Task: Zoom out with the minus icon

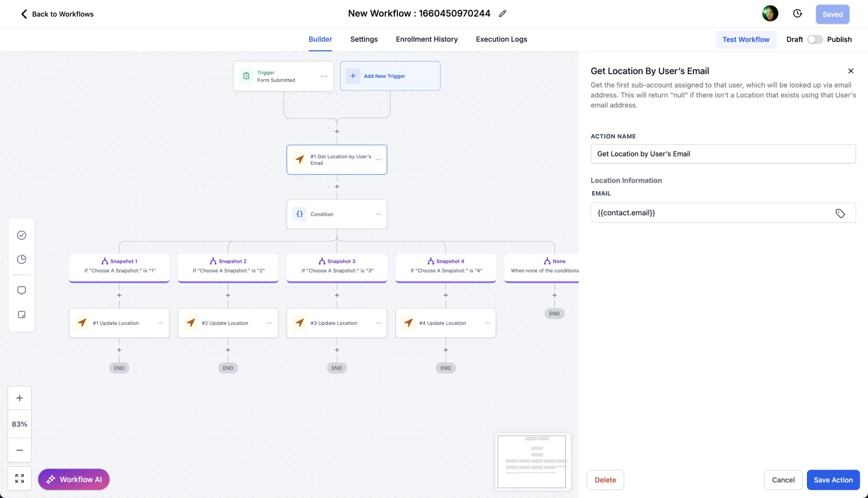Action: 20,450
